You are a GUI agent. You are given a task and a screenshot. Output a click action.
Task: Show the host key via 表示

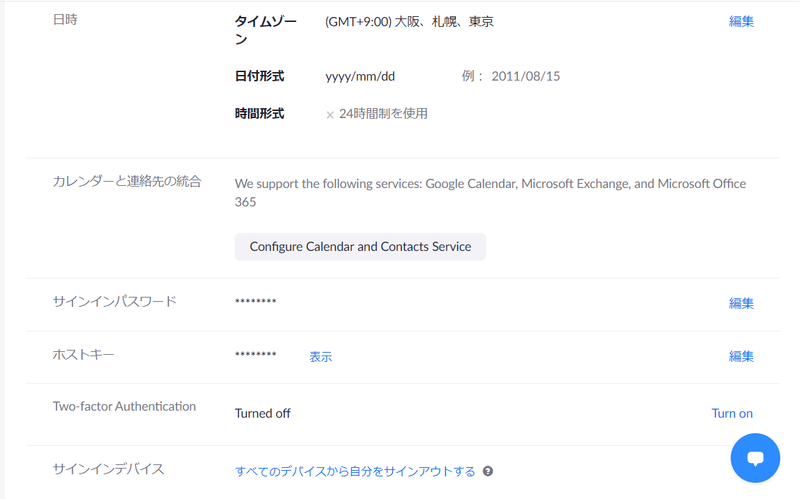(320, 357)
